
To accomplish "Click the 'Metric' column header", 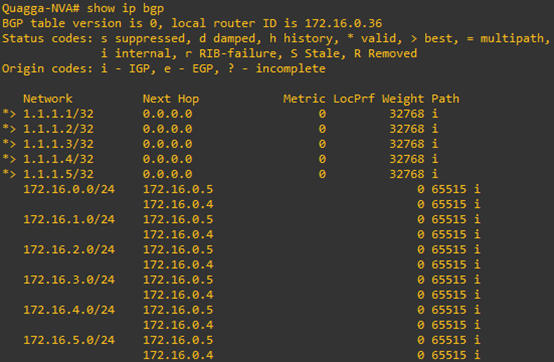I will click(x=304, y=99).
